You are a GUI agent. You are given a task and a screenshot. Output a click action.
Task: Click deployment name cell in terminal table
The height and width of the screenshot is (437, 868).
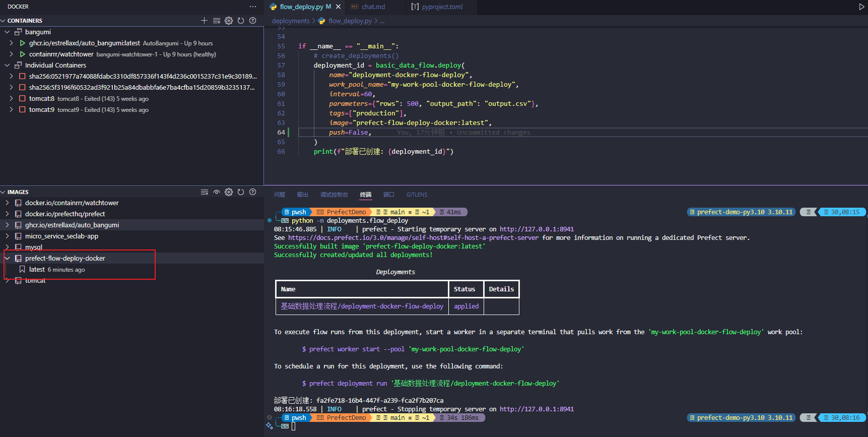(x=362, y=306)
